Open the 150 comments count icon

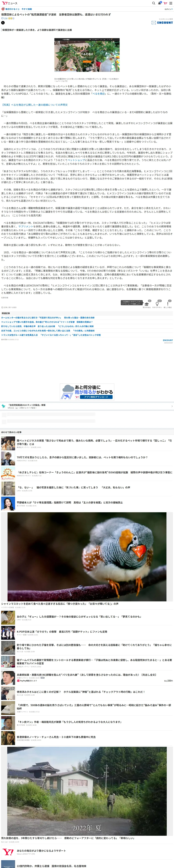point(4,19)
